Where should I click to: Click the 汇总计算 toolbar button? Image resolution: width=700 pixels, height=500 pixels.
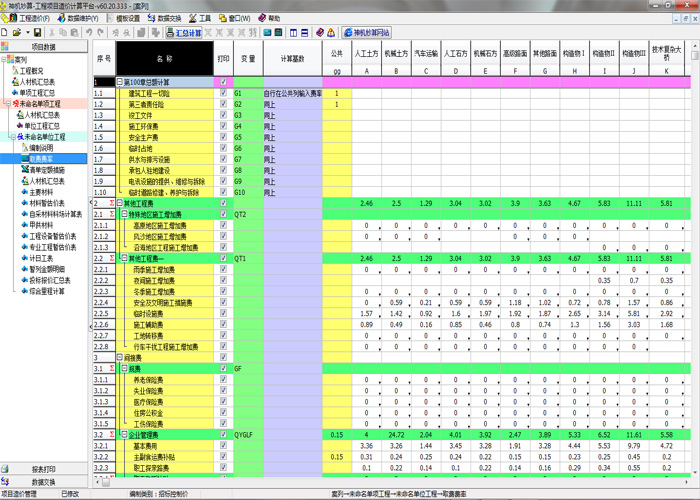coord(183,33)
